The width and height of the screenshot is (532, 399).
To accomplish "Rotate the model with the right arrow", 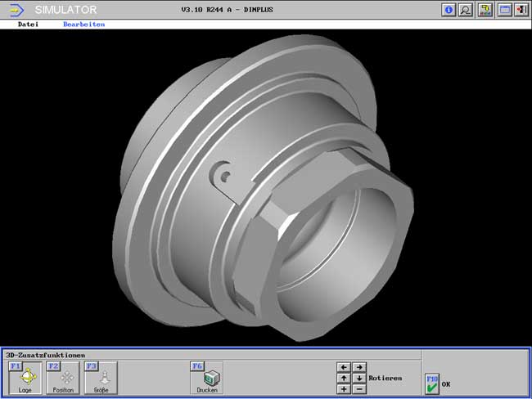I will click(x=358, y=368).
